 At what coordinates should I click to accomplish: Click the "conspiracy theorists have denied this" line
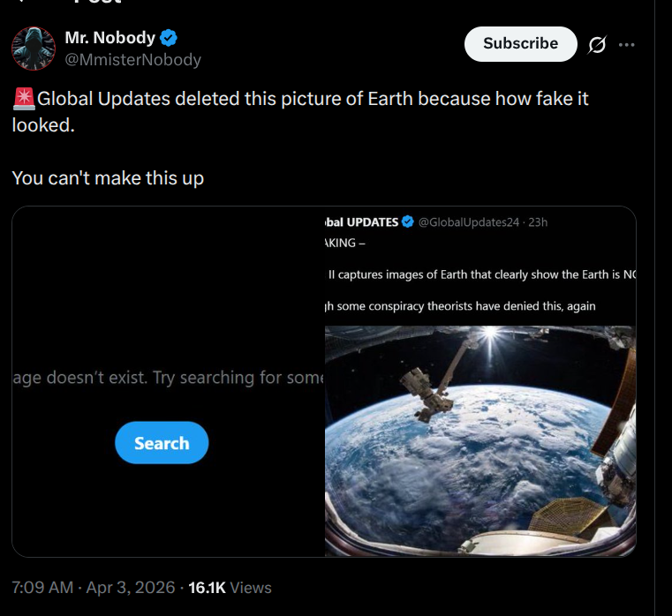(x=459, y=306)
